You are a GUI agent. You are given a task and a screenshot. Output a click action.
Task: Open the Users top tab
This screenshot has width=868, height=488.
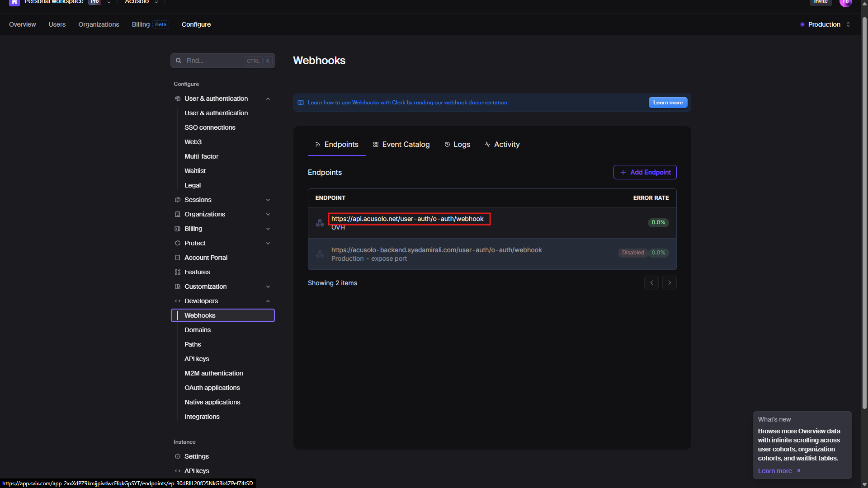click(x=57, y=24)
